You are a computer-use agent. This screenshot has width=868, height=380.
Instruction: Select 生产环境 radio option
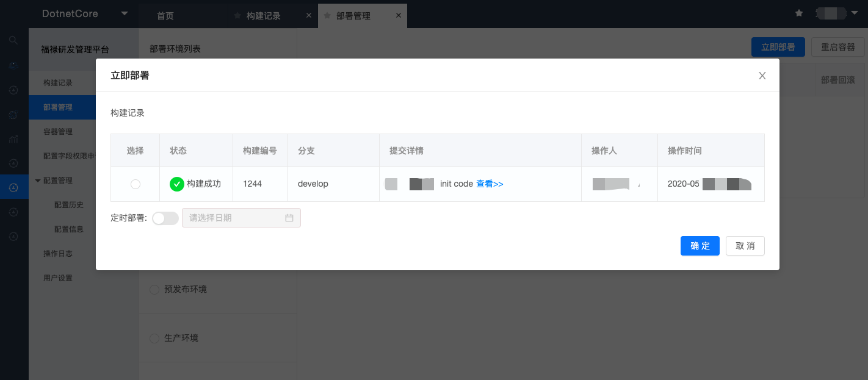click(x=154, y=338)
